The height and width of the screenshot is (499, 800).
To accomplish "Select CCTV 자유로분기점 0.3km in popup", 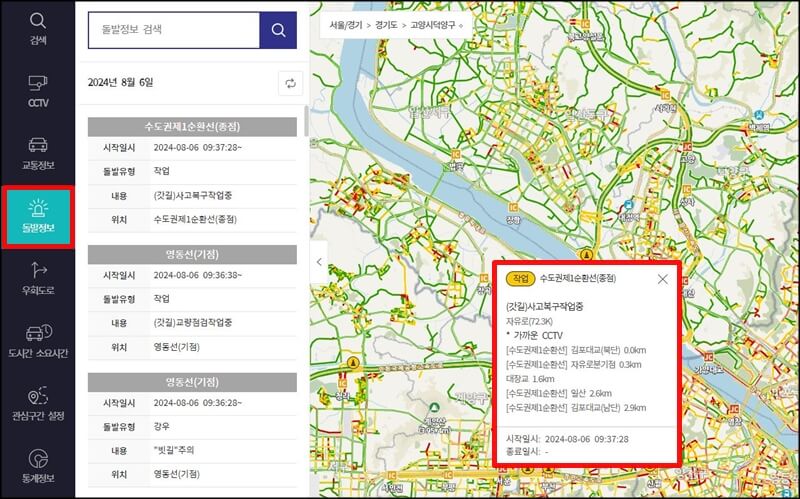I will 573,364.
